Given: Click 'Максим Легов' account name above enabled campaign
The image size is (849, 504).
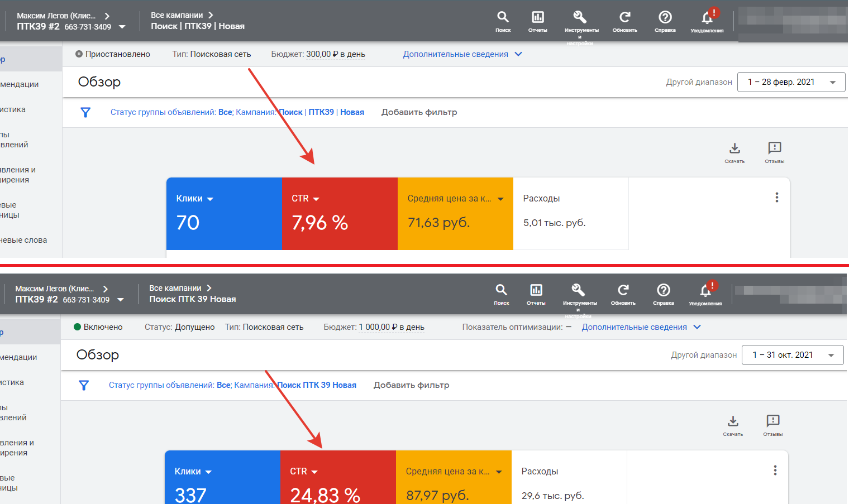Looking at the screenshot, I should (x=55, y=289).
